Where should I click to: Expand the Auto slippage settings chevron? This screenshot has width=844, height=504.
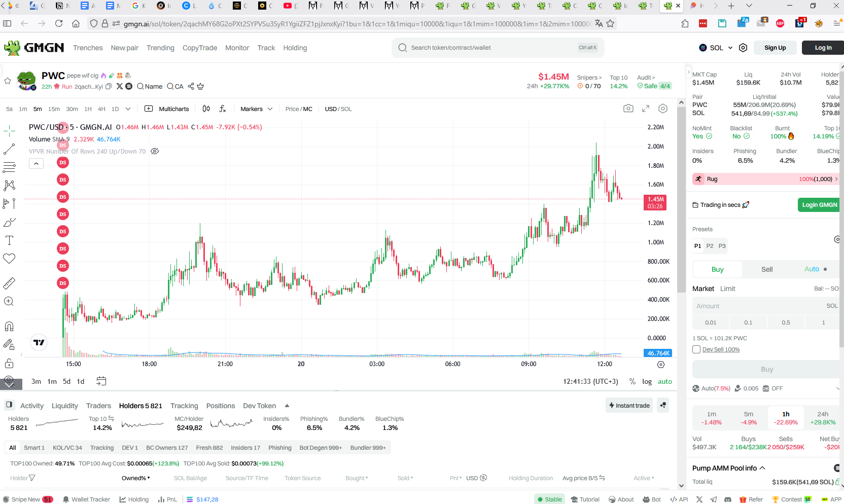837,388
